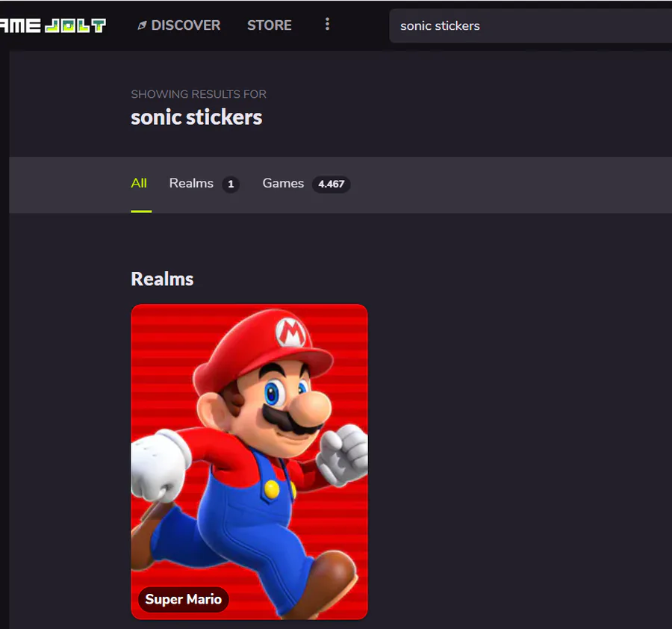672x629 pixels.
Task: Click the Realms section heading
Action: (162, 279)
